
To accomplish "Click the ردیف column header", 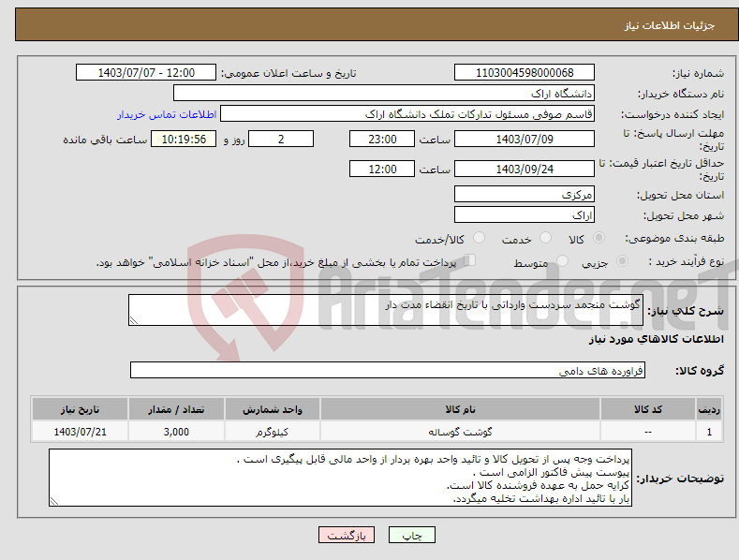I will [x=709, y=409].
